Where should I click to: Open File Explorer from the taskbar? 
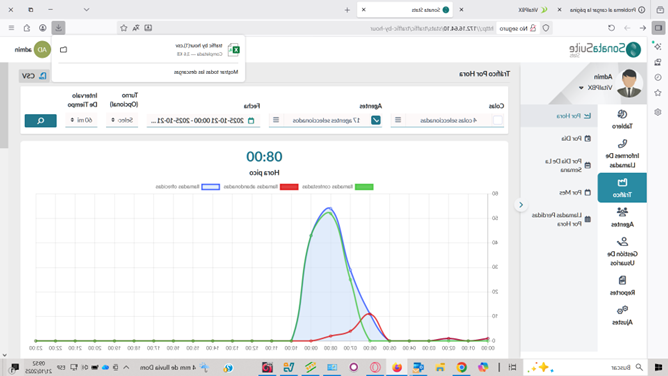(440, 367)
